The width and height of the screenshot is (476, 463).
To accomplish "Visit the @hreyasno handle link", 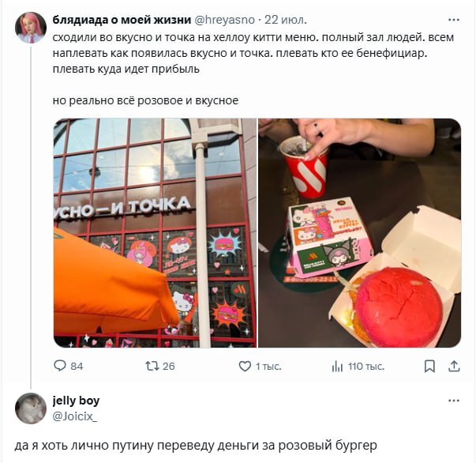I will coord(224,20).
